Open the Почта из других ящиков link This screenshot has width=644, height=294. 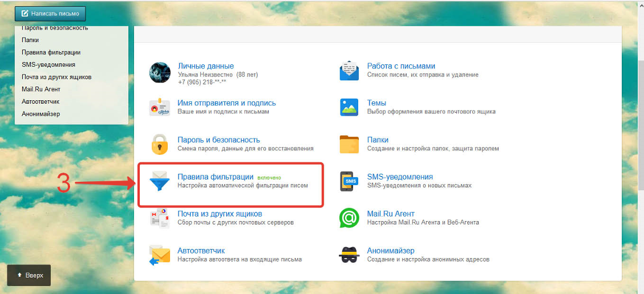tap(220, 214)
